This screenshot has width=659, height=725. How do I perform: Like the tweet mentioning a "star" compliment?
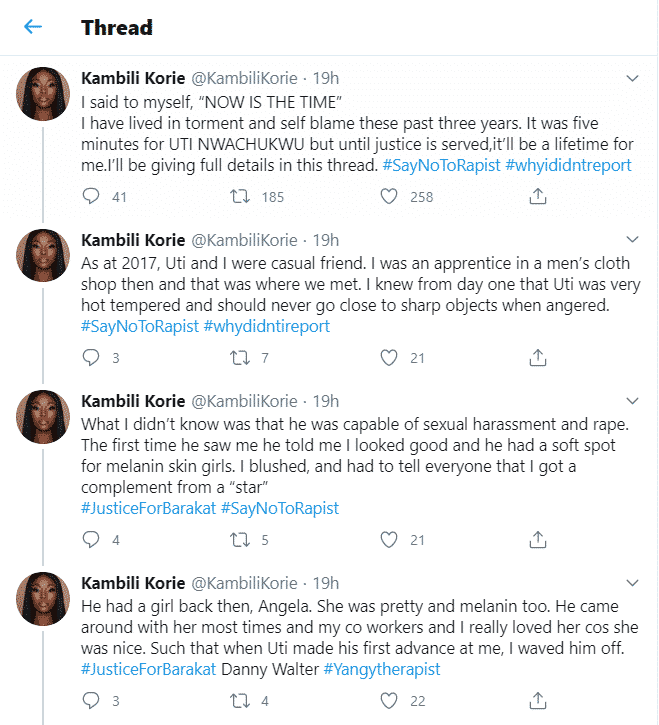click(389, 540)
